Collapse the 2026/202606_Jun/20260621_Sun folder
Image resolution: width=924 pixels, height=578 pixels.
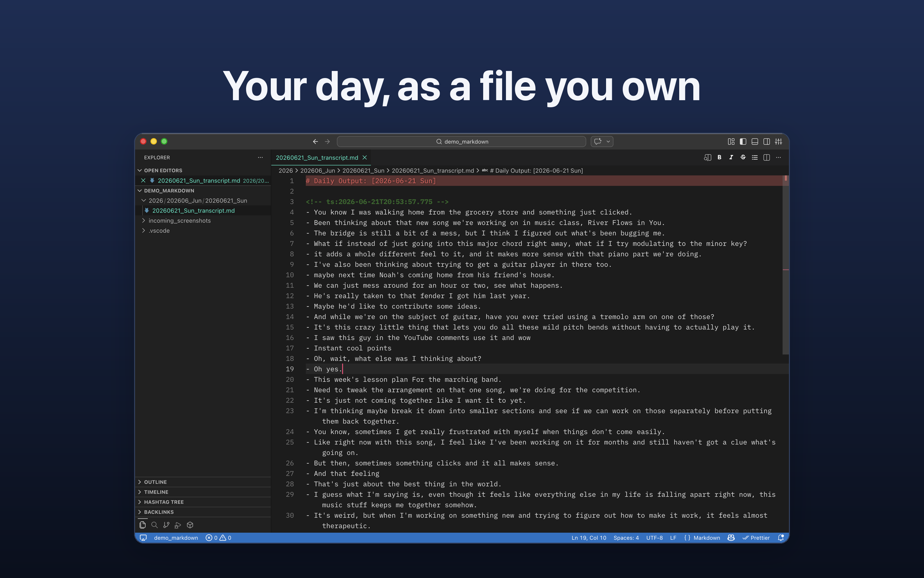(x=198, y=201)
